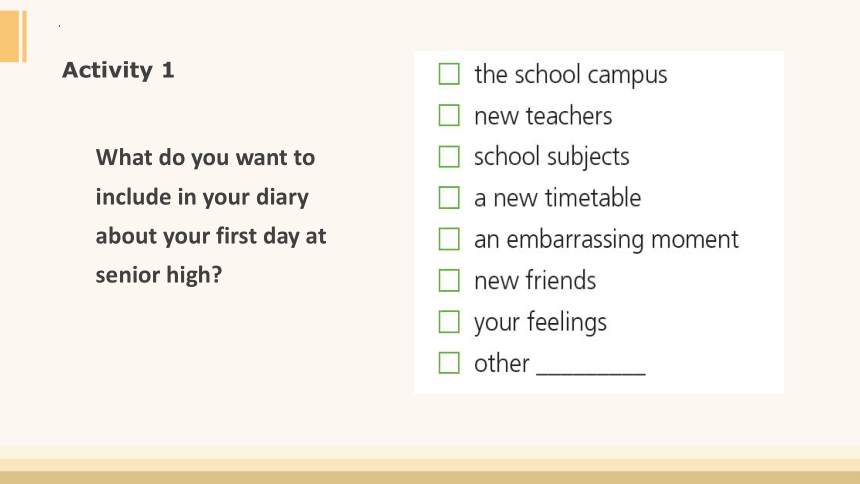Click the 'a new timetable' label text
The width and height of the screenshot is (860, 484).
[557, 198]
